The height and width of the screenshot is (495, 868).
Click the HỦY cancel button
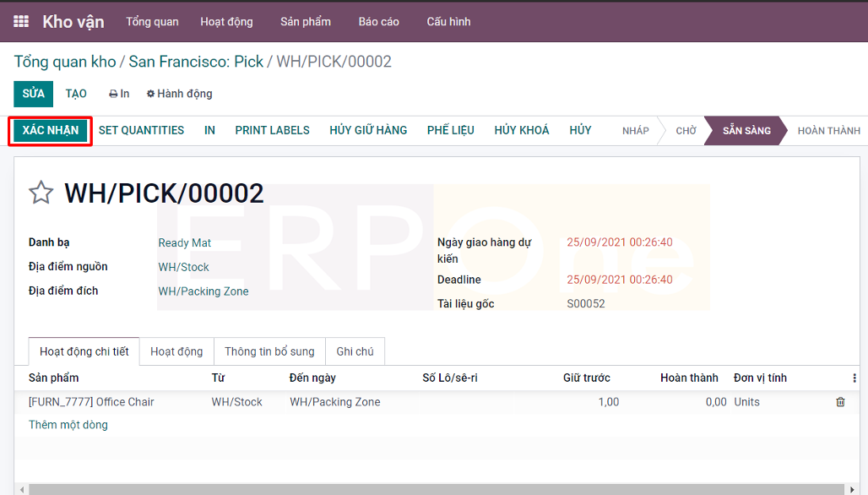point(580,131)
